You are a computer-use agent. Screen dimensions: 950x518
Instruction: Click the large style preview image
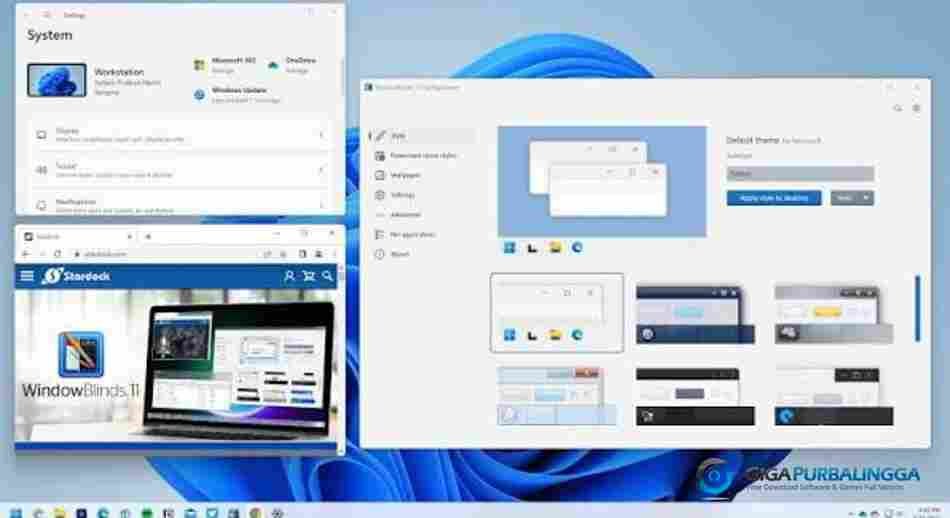pyautogui.click(x=602, y=181)
